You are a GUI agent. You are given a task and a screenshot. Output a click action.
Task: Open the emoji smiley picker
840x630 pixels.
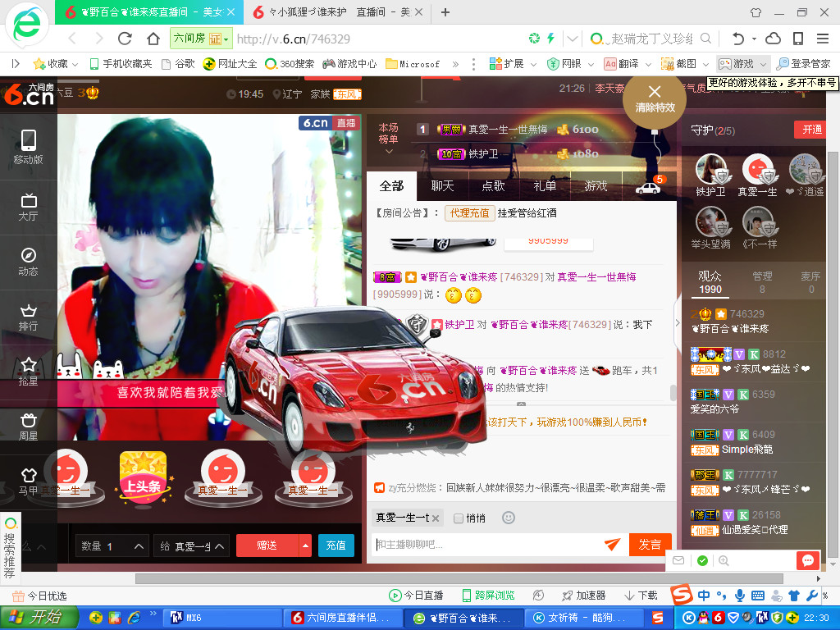[509, 518]
